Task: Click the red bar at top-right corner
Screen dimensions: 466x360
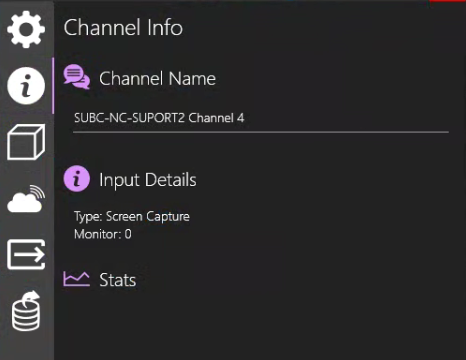Action: click(448, 1)
